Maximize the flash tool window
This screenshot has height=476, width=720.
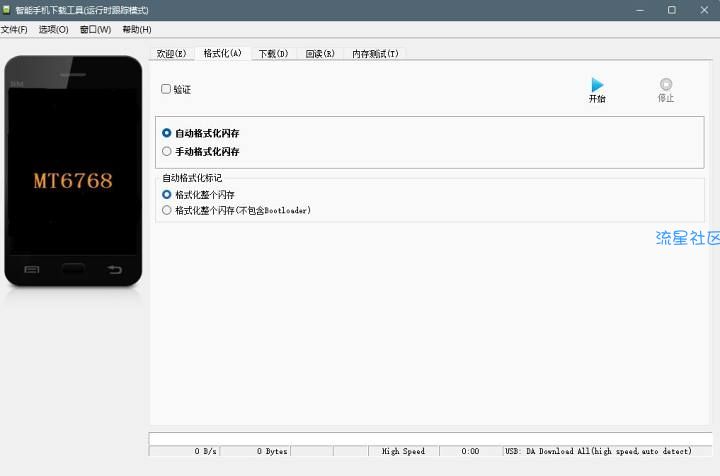click(x=672, y=9)
